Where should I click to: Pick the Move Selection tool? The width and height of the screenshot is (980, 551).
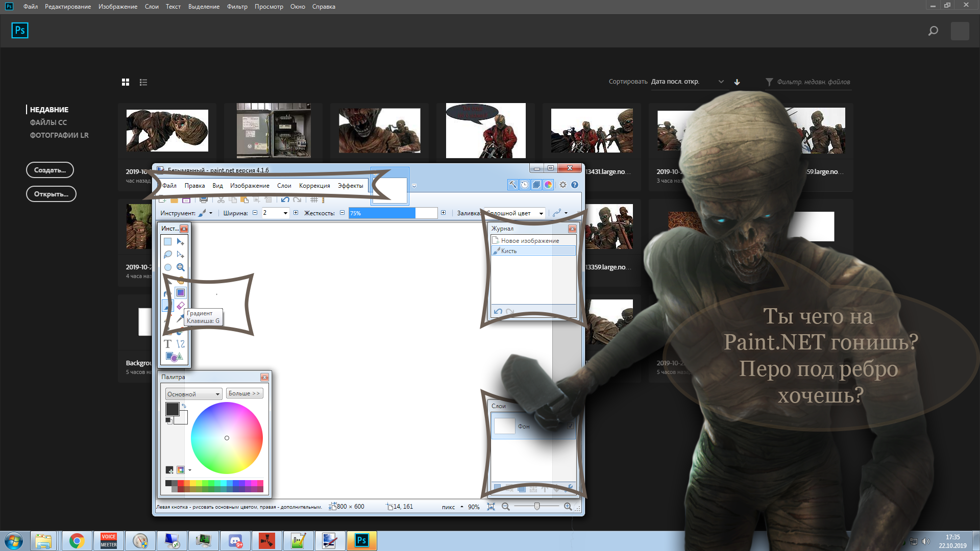point(180,255)
